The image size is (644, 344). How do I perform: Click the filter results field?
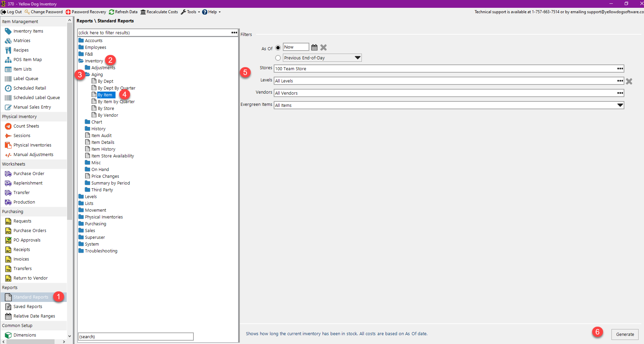pos(154,33)
